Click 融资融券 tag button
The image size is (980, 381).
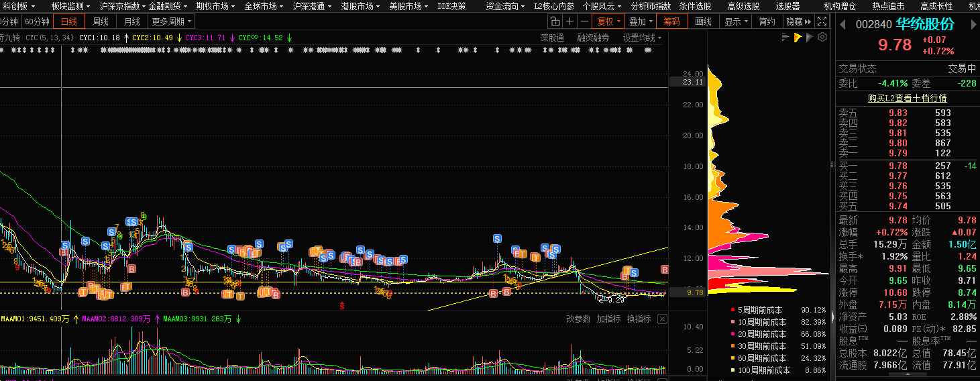pyautogui.click(x=593, y=38)
